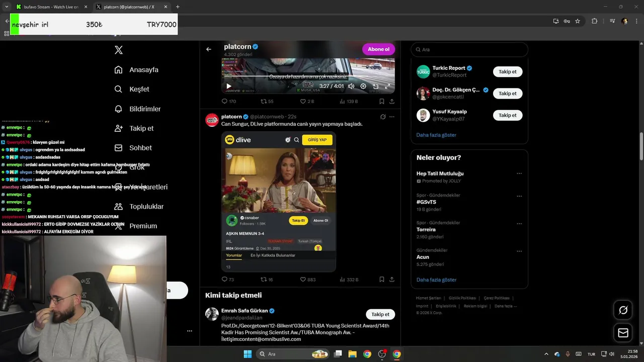Open the Grok floating button
644x362 pixels.
(623, 310)
